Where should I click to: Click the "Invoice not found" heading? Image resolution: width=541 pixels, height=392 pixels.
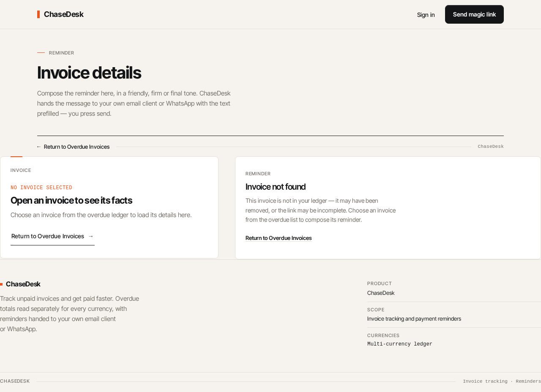tap(276, 187)
